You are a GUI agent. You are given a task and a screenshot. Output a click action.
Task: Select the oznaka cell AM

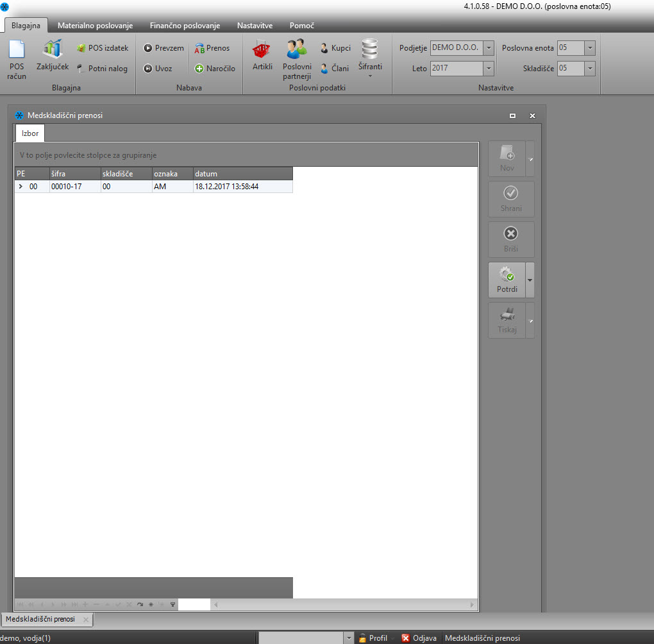pos(172,187)
